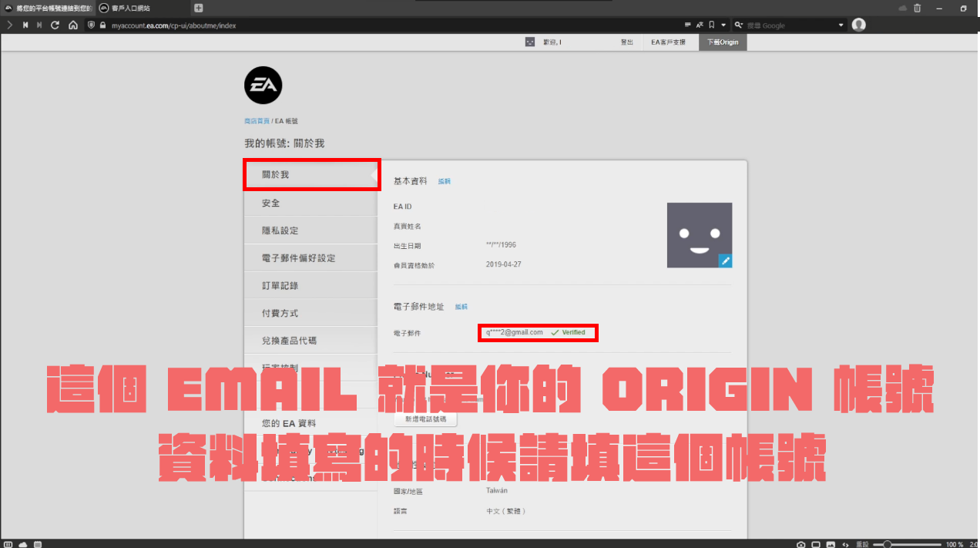Image resolution: width=980 pixels, height=548 pixels.
Task: Click the birth date **/**/1996
Action: point(501,245)
